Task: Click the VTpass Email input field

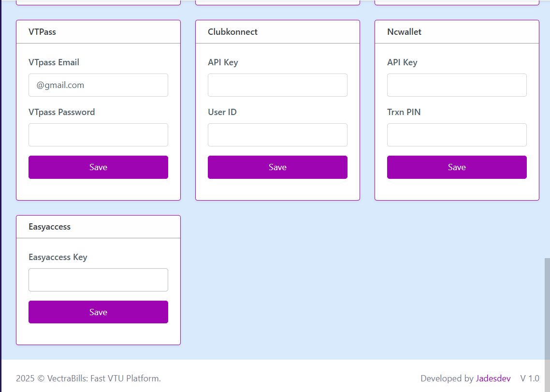Action: tap(98, 85)
